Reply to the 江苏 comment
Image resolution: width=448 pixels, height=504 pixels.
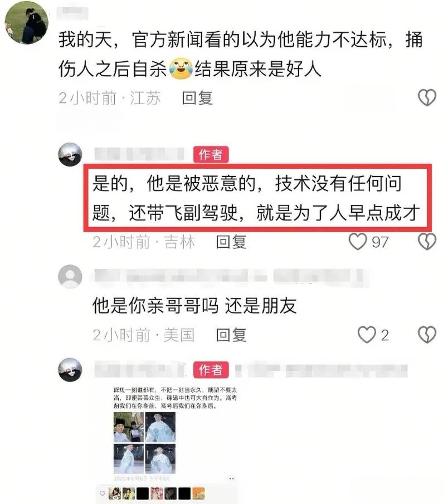197,97
